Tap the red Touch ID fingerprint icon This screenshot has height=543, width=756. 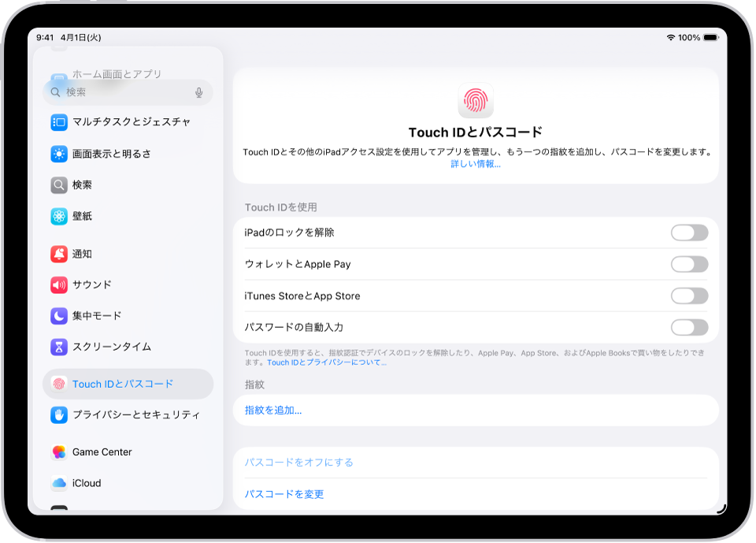[476, 100]
